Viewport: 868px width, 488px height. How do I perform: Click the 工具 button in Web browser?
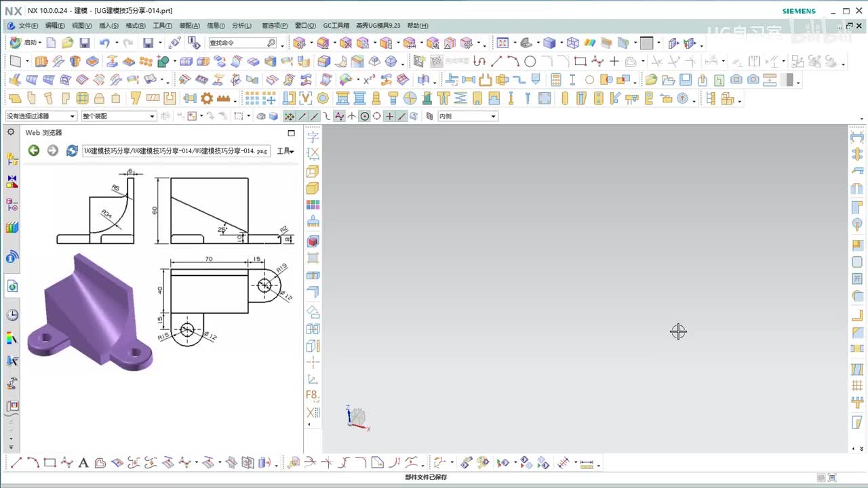click(x=285, y=151)
